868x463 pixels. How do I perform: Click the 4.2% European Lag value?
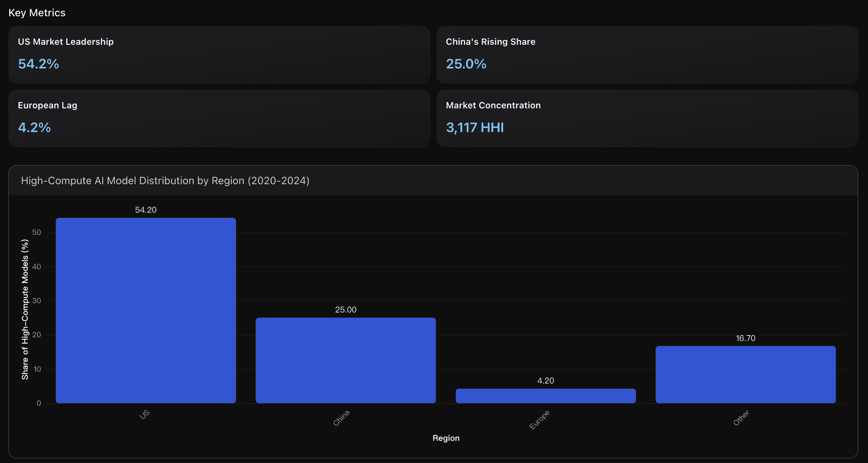(x=34, y=128)
